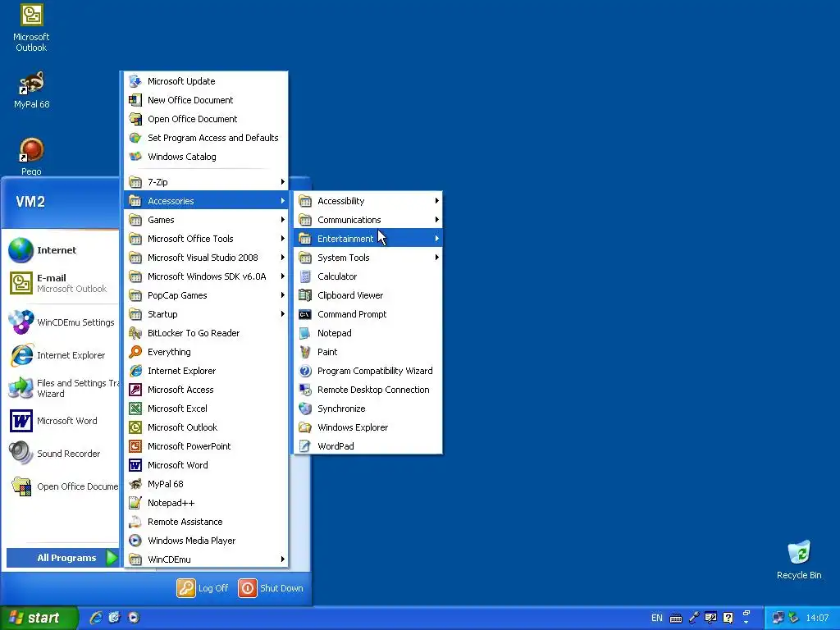840x630 pixels.
Task: Launch Windows Media Player from programs list
Action: 206,540
